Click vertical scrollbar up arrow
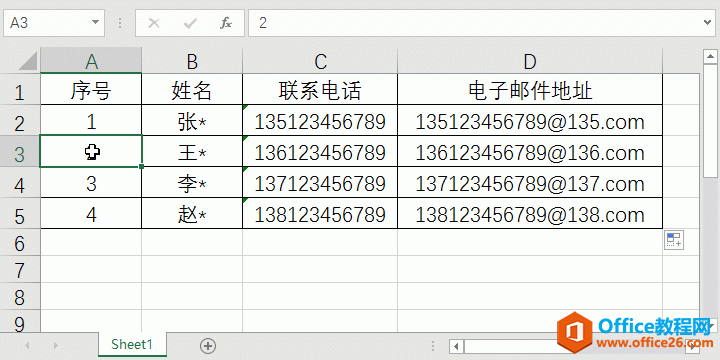 [710, 57]
